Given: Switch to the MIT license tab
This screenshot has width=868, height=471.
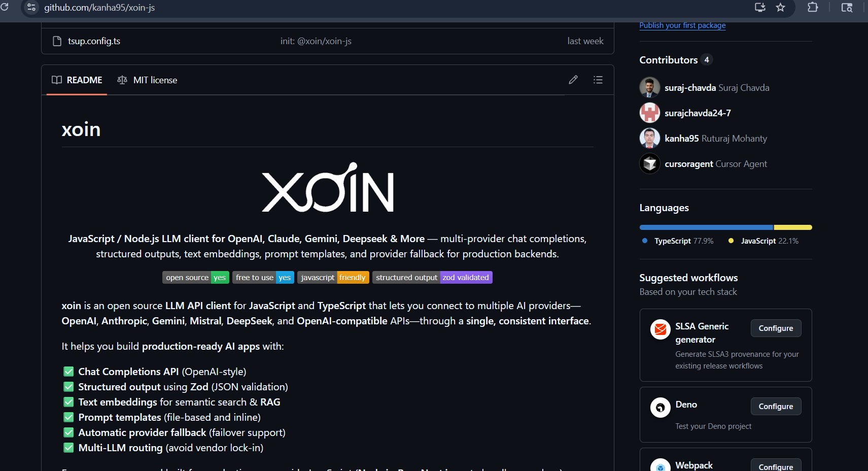Looking at the screenshot, I should point(148,80).
